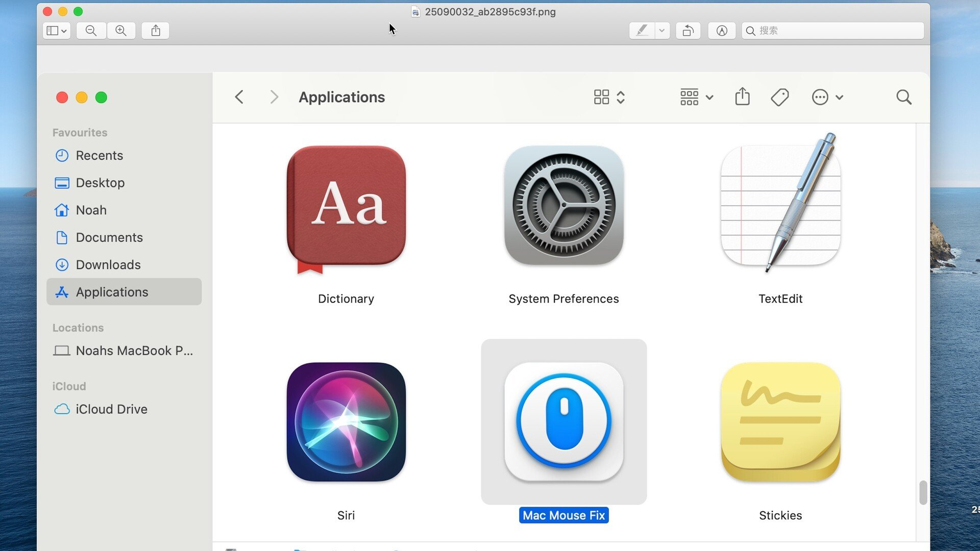Click the share icon in the Finder toolbar
Image resolution: width=980 pixels, height=551 pixels.
pyautogui.click(x=742, y=97)
